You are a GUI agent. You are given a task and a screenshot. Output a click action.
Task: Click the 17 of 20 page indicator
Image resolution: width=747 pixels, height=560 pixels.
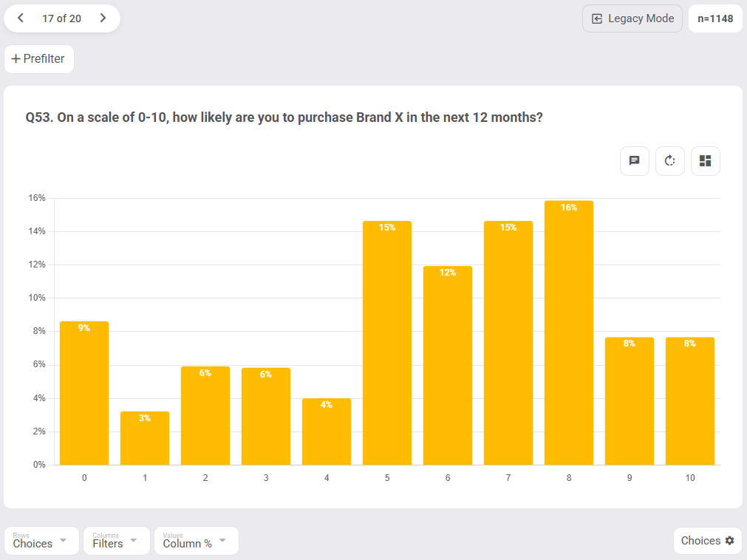61,18
